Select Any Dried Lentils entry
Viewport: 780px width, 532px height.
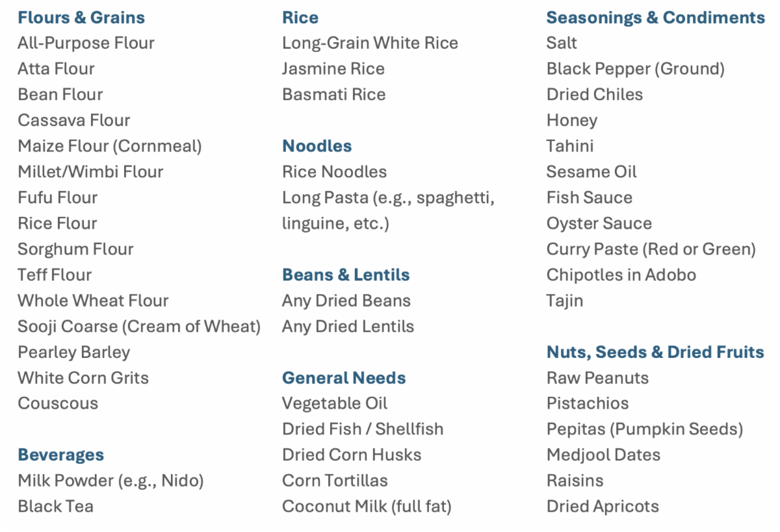[x=348, y=326]
